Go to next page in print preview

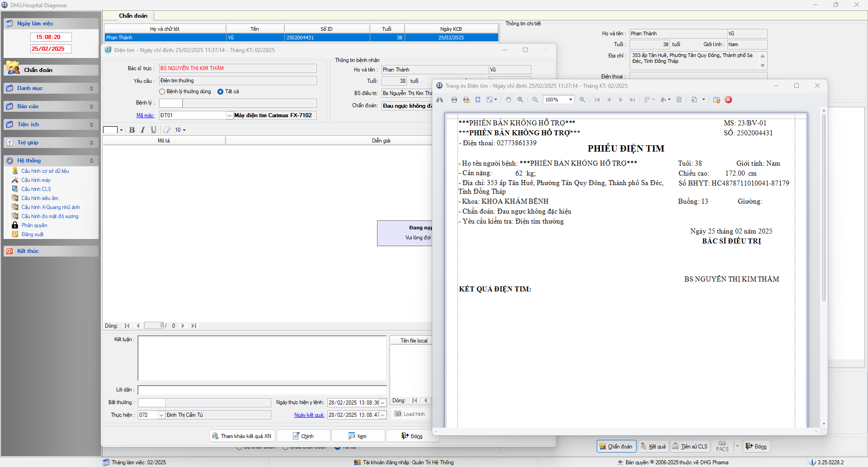pos(621,100)
